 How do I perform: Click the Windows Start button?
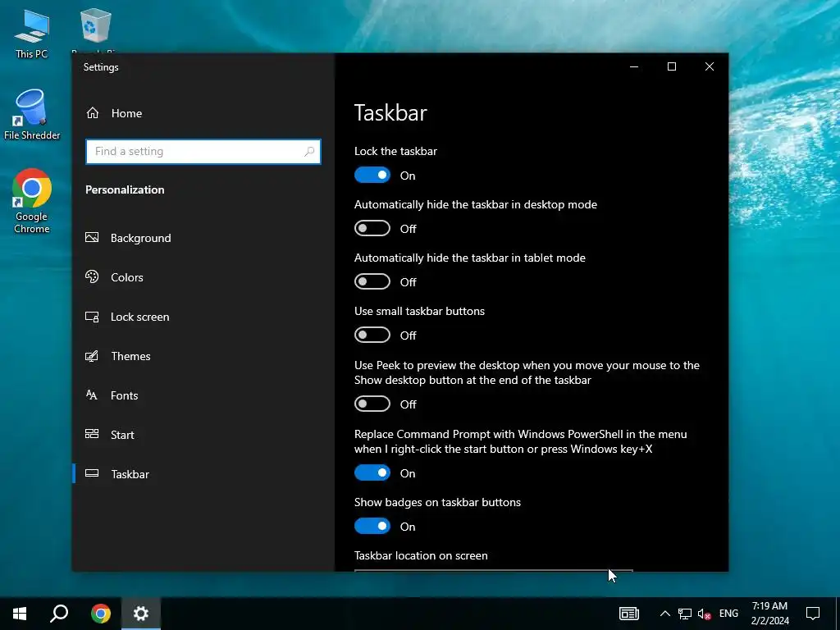coord(20,614)
